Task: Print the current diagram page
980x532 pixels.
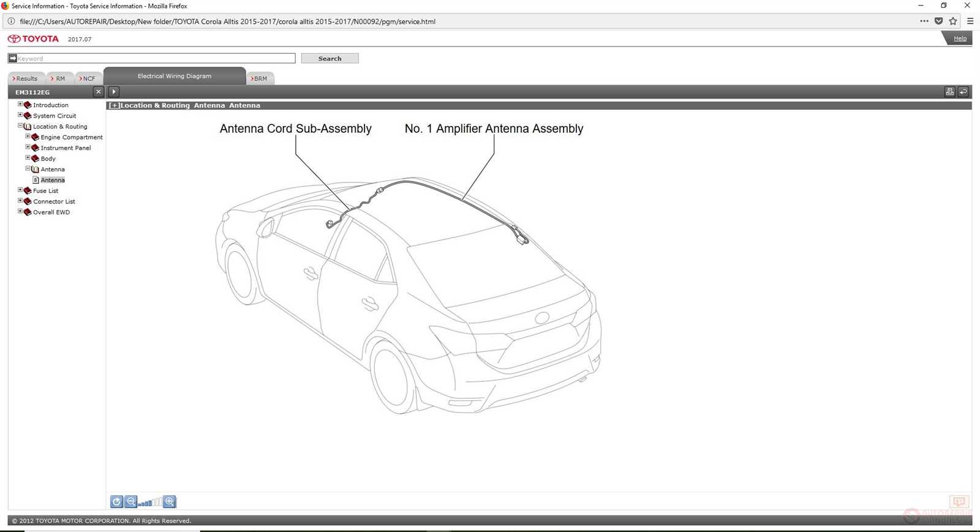Action: pyautogui.click(x=950, y=92)
